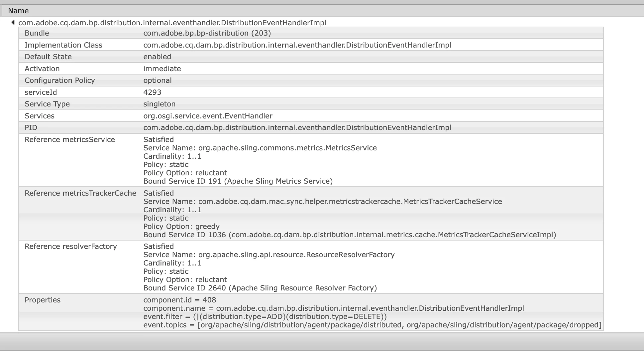Click the Configuration Policy label
644x354 pixels.
tap(60, 81)
